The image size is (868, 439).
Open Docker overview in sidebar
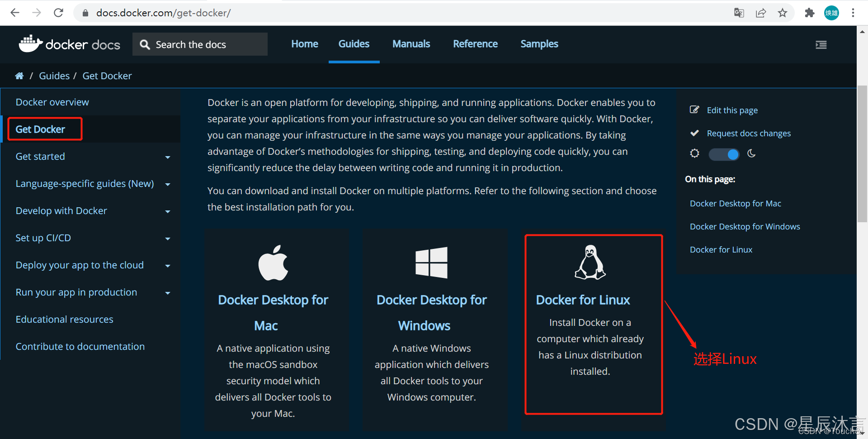[52, 102]
